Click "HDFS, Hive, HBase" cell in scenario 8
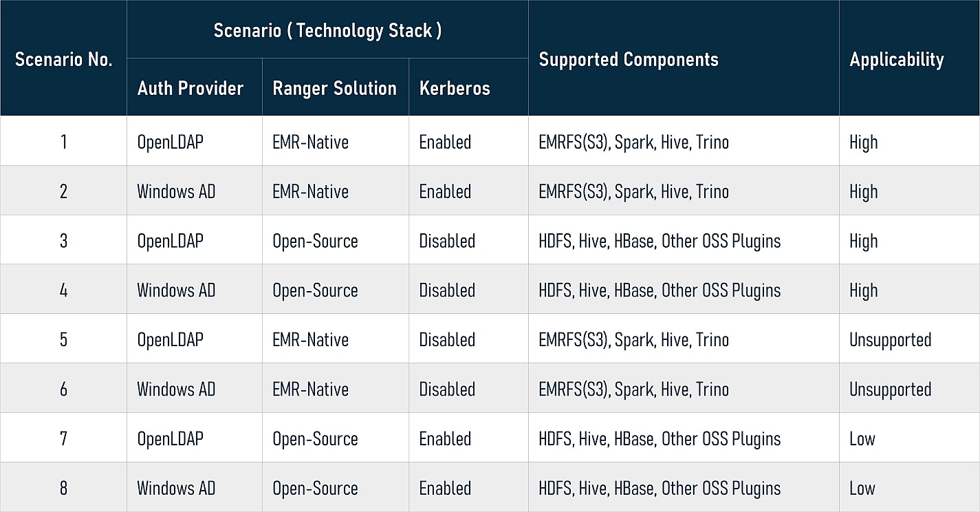Image resolution: width=980 pixels, height=512 pixels. [660, 489]
